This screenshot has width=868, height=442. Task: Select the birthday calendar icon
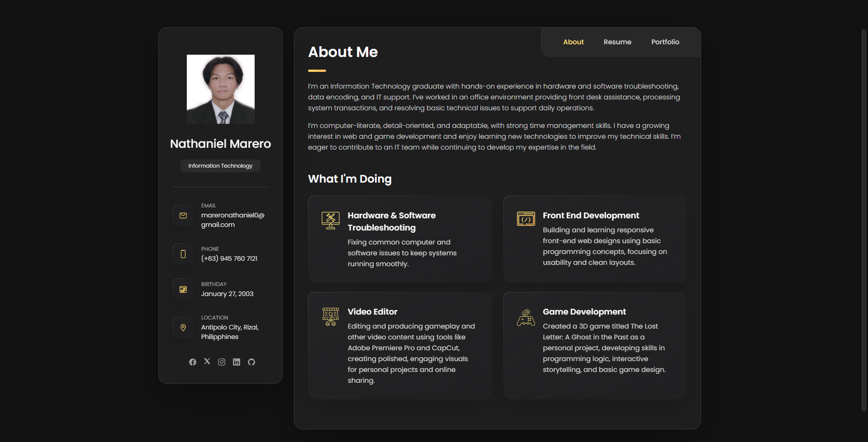(182, 289)
